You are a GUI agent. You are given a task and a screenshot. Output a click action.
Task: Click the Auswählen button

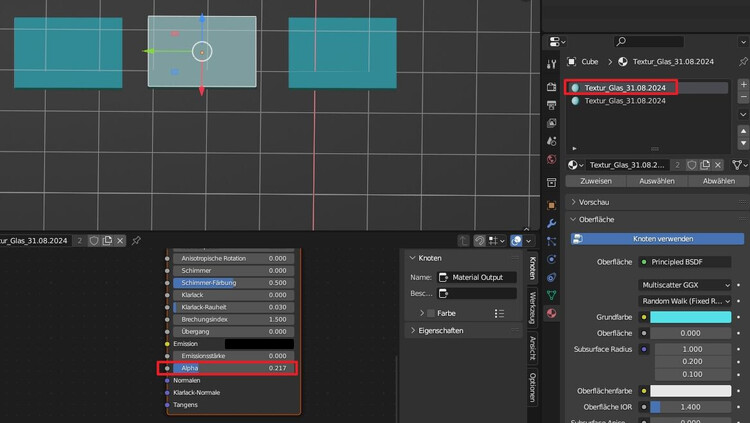[x=657, y=181]
